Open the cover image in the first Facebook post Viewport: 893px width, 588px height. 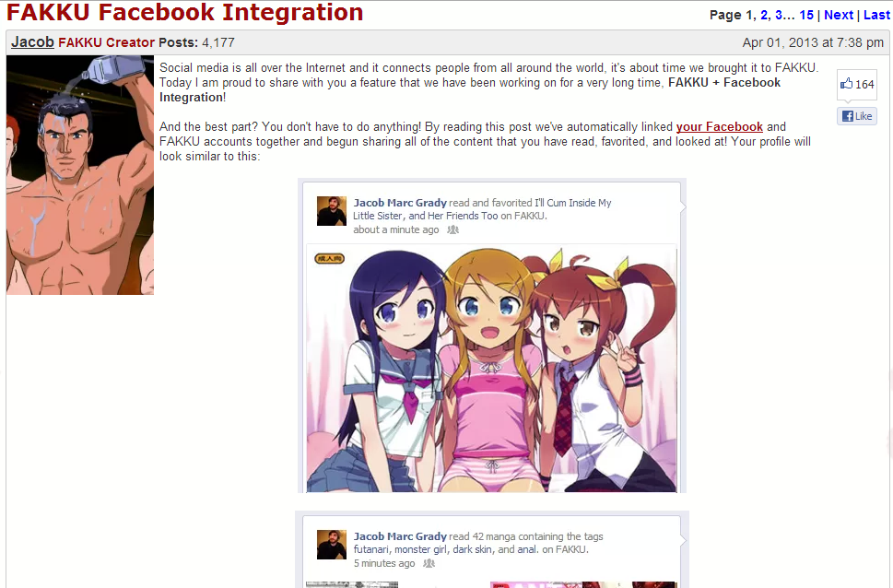coord(491,368)
